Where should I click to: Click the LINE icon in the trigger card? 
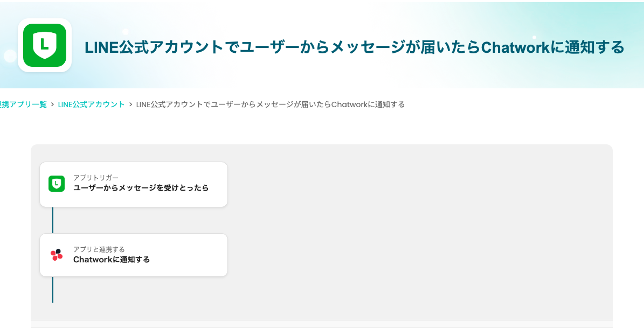pos(57,184)
